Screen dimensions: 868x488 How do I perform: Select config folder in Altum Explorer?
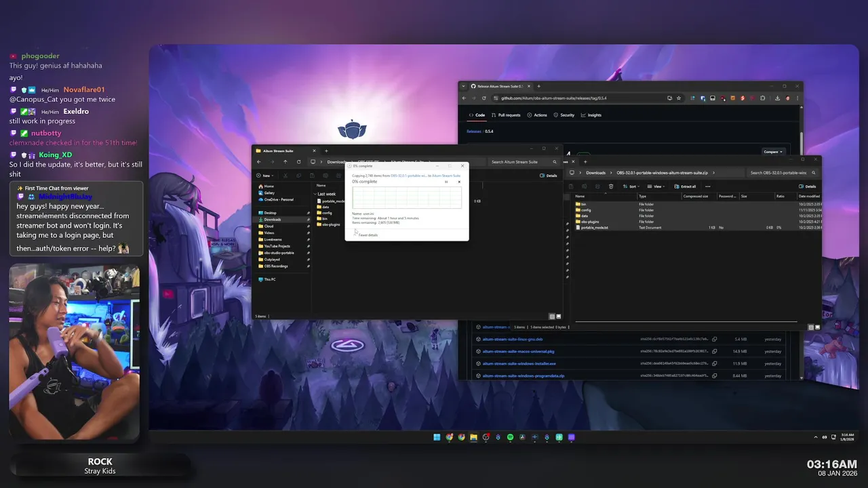pos(325,213)
